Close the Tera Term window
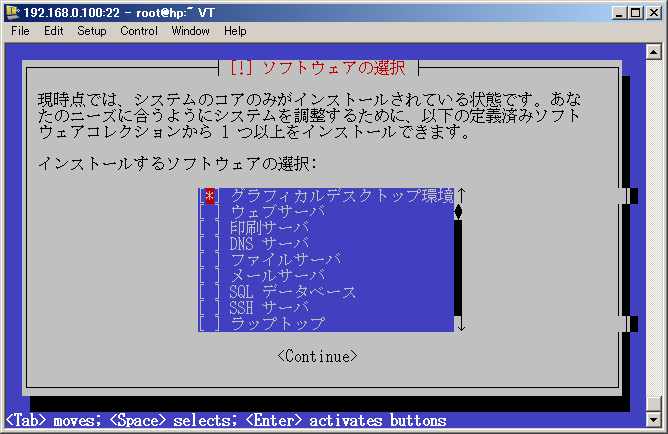Screen dimensions: 668x434 (x=653, y=13)
